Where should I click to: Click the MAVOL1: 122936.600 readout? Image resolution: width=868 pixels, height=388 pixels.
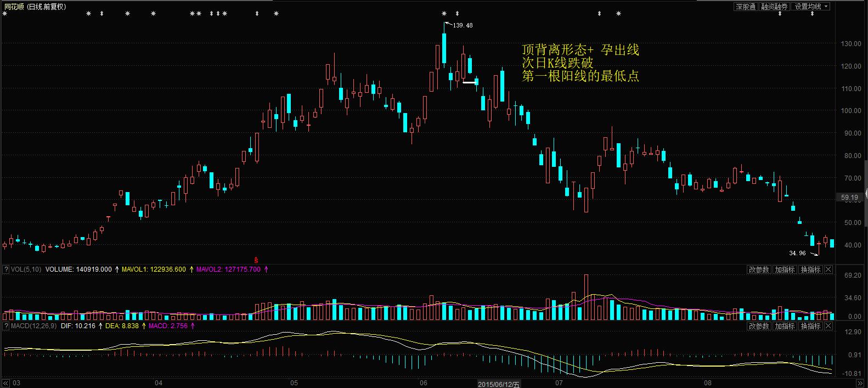[154, 269]
